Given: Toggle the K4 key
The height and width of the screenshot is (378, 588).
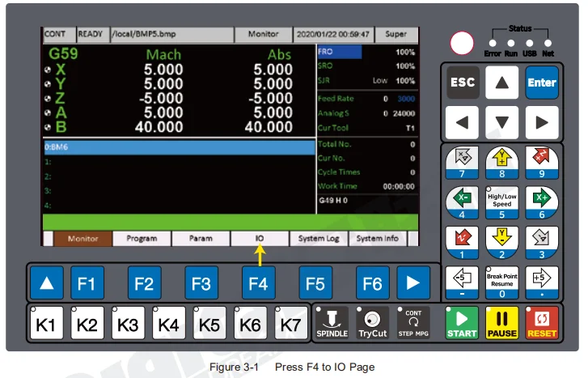Looking at the screenshot, I should pyautogui.click(x=169, y=323).
